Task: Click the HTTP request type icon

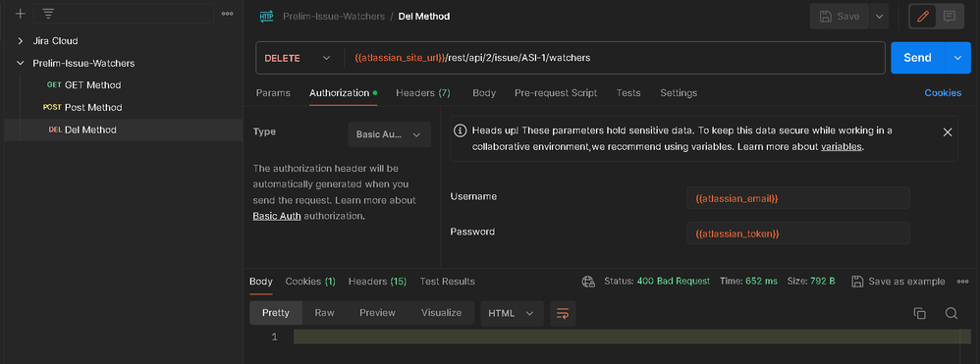Action: [x=266, y=17]
